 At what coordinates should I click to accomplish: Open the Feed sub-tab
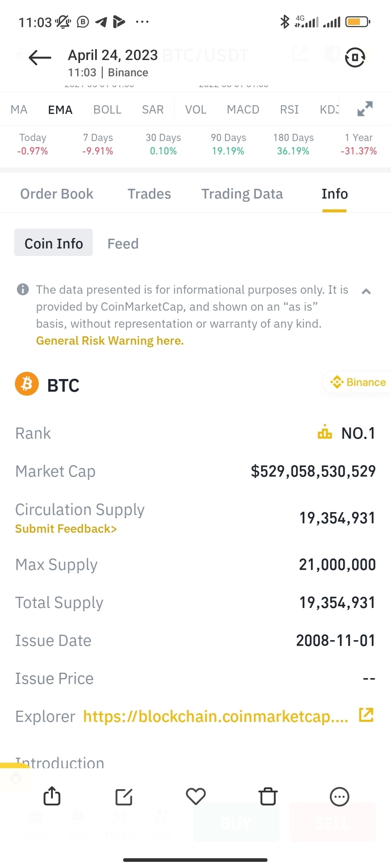click(x=123, y=244)
